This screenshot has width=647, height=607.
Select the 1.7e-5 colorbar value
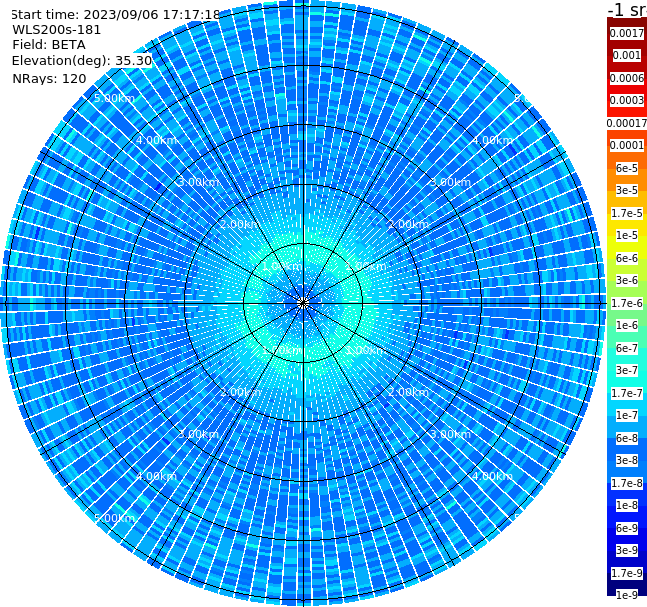point(627,213)
